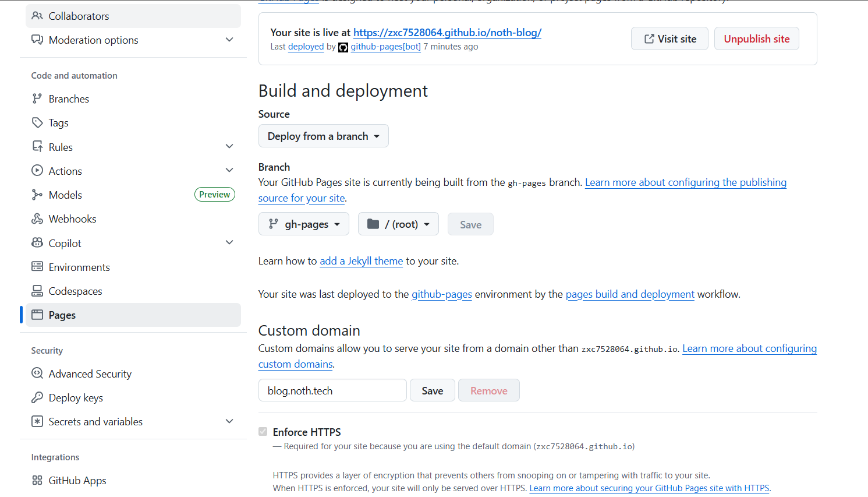868x497 pixels.
Task: Click the GitHub Apps grid icon
Action: coord(37,480)
